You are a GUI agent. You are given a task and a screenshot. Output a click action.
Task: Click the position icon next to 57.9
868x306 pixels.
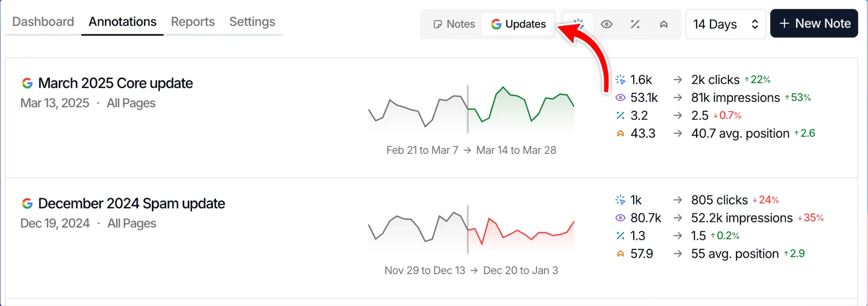pos(621,253)
